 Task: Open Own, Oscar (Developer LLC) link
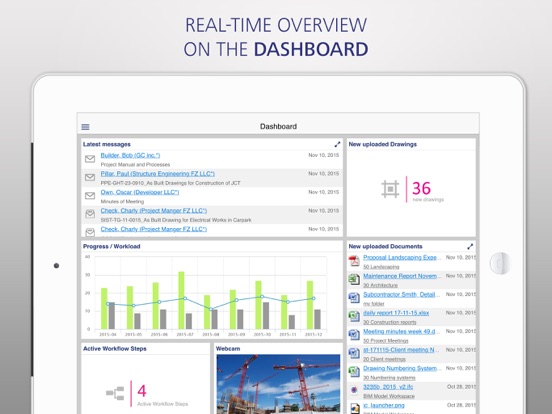(140, 192)
